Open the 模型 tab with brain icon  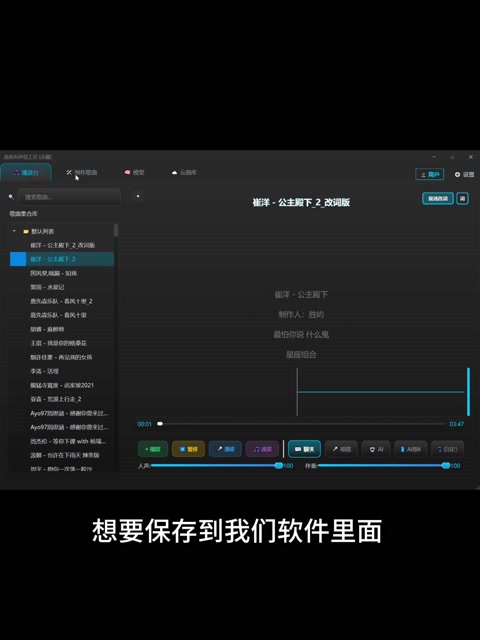click(x=134, y=173)
